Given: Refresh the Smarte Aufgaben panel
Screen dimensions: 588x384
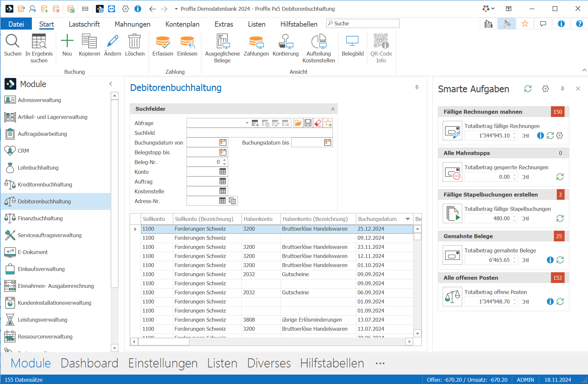Looking at the screenshot, I should click(528, 89).
